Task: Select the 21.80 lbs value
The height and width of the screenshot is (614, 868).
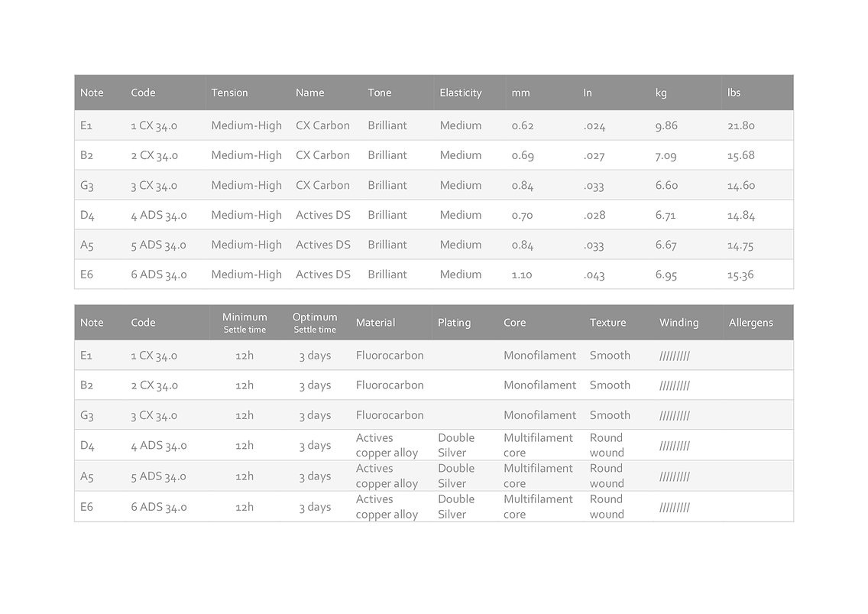Action: pos(740,126)
